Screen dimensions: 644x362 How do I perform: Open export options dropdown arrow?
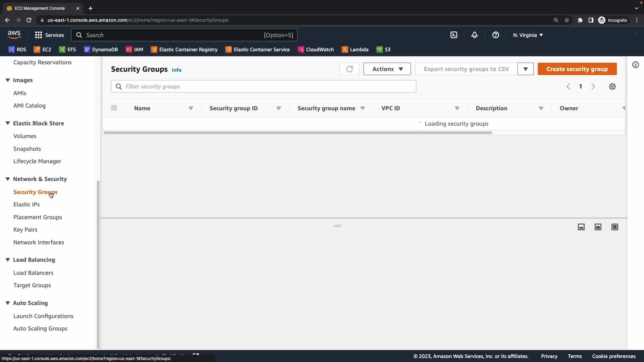pyautogui.click(x=525, y=69)
